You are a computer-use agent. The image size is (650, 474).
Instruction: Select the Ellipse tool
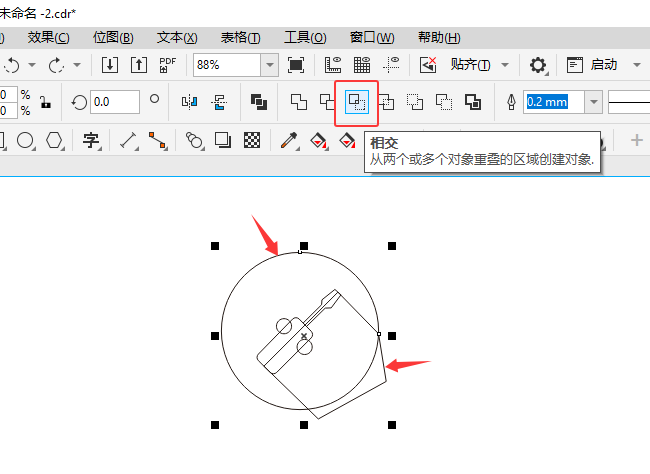coord(26,141)
